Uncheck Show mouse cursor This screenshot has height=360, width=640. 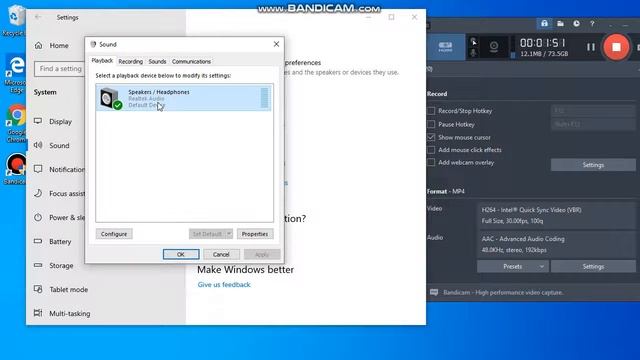point(431,137)
